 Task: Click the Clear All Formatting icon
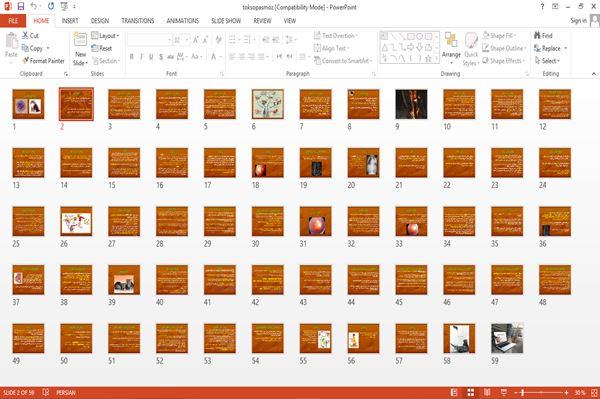(x=218, y=40)
